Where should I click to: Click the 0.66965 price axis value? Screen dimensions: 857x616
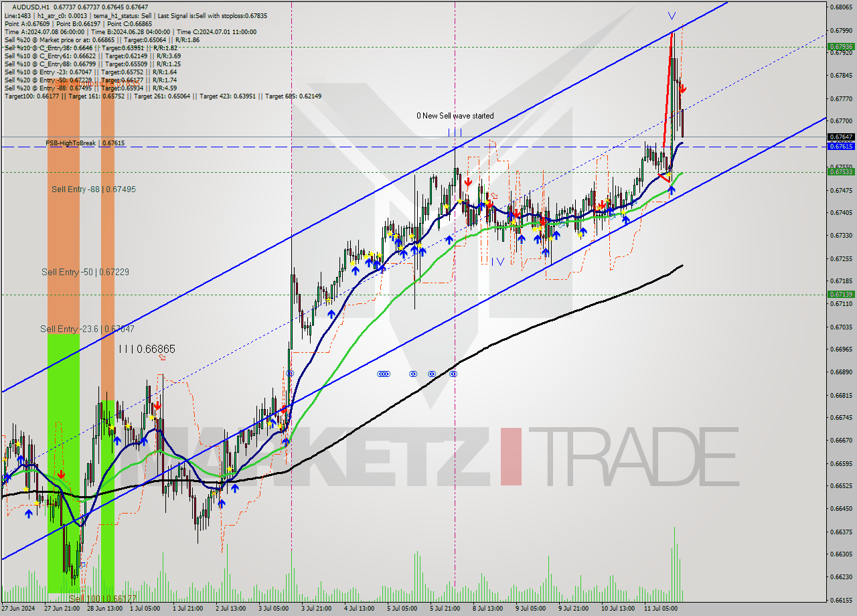[x=841, y=350]
